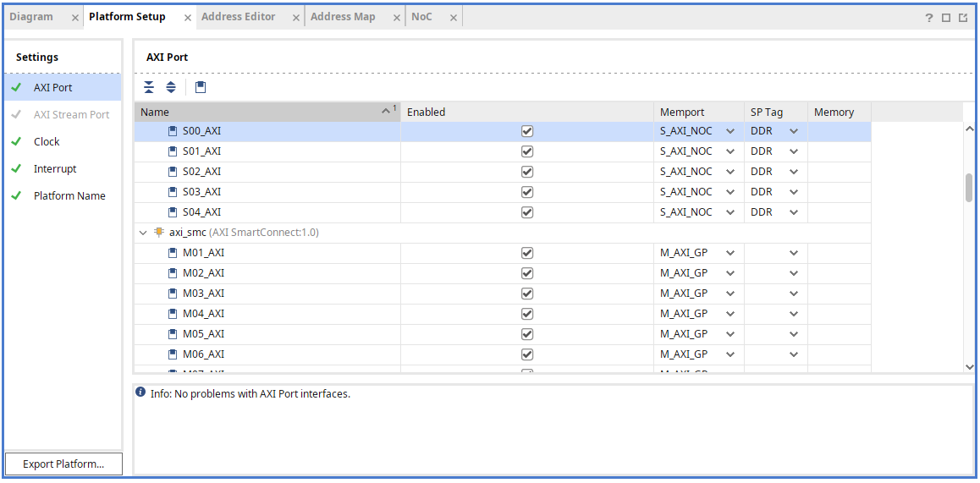
Task: Uncheck the Enabled box for M03_AXI
Action: tap(527, 294)
